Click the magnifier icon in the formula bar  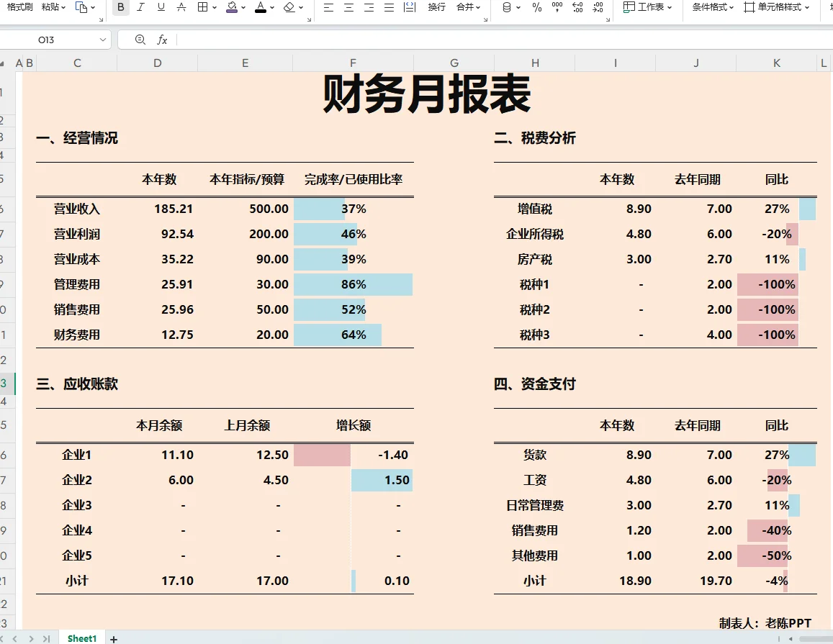click(x=140, y=40)
